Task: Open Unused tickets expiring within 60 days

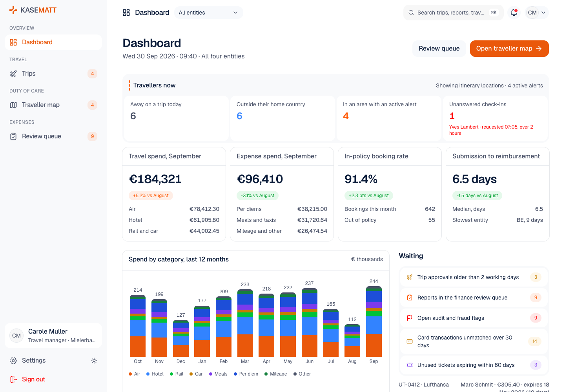Action: pos(474,365)
